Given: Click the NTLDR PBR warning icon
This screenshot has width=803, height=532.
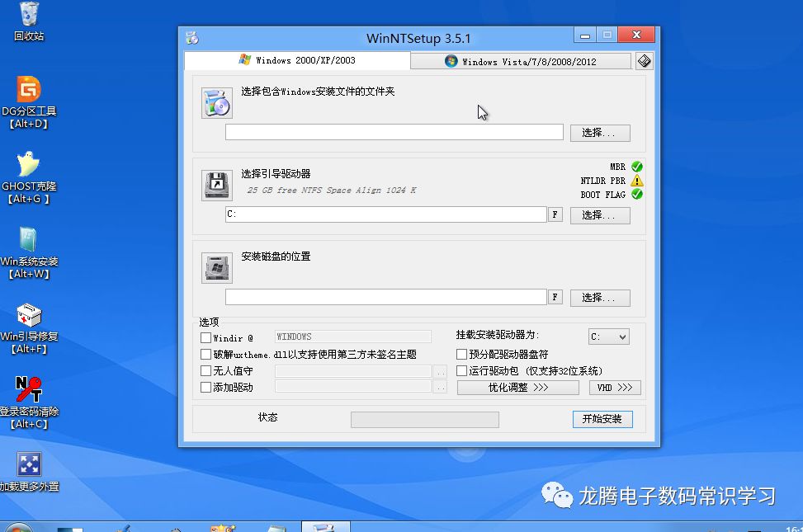Looking at the screenshot, I should (x=635, y=180).
